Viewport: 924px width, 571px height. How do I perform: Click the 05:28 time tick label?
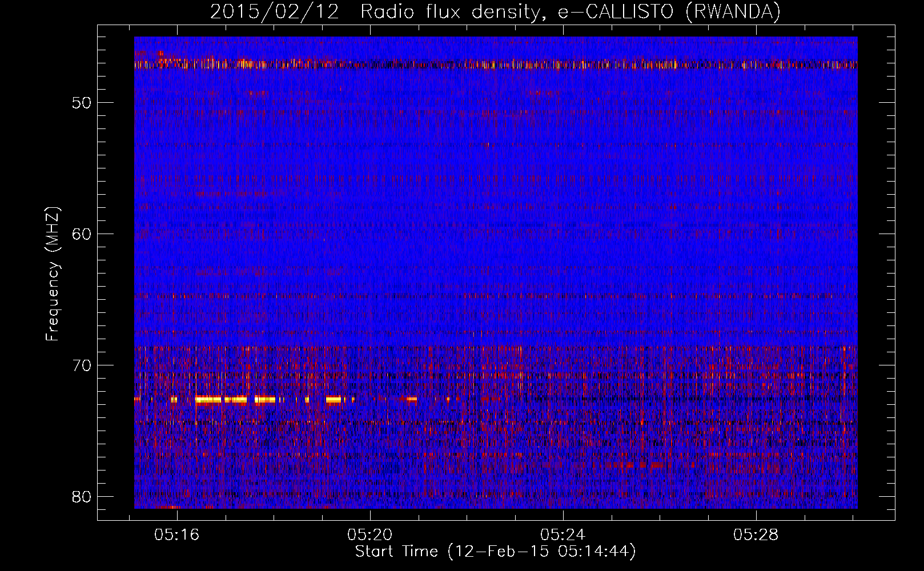[x=756, y=535]
